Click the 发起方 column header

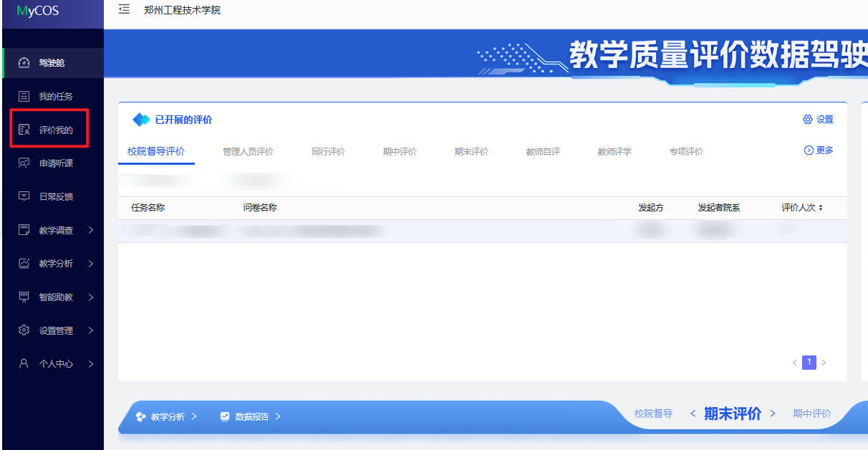(651, 208)
